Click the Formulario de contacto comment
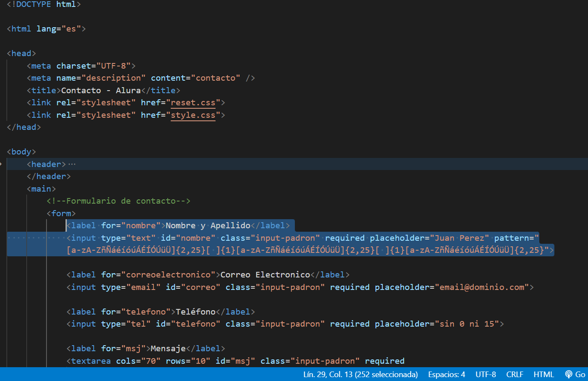This screenshot has width=588, height=381. pos(119,201)
